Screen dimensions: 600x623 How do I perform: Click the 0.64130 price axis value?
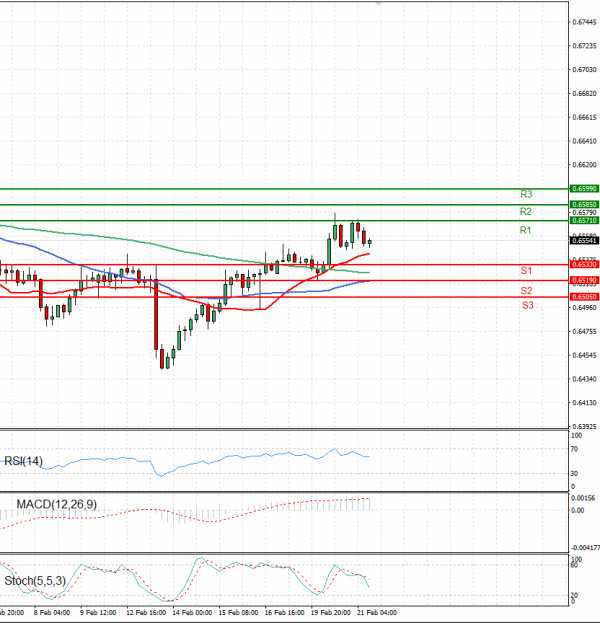coord(584,403)
